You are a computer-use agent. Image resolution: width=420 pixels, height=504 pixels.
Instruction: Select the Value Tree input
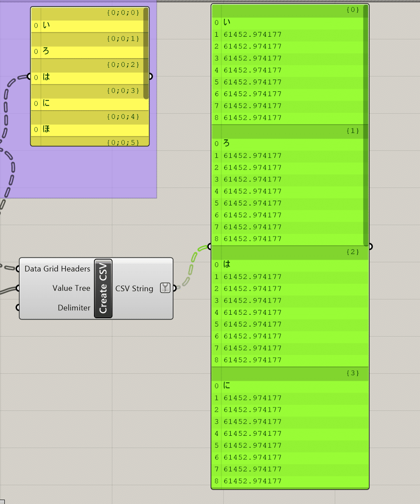point(71,288)
